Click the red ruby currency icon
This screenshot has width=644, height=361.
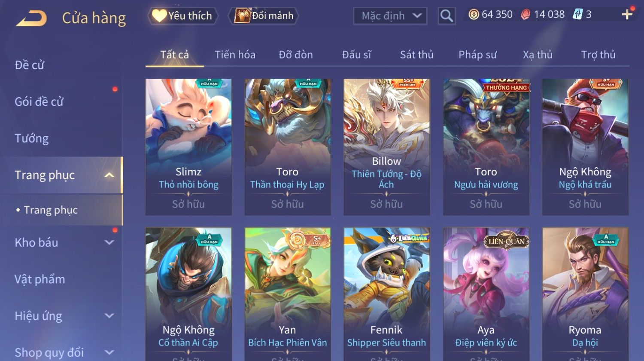click(526, 15)
